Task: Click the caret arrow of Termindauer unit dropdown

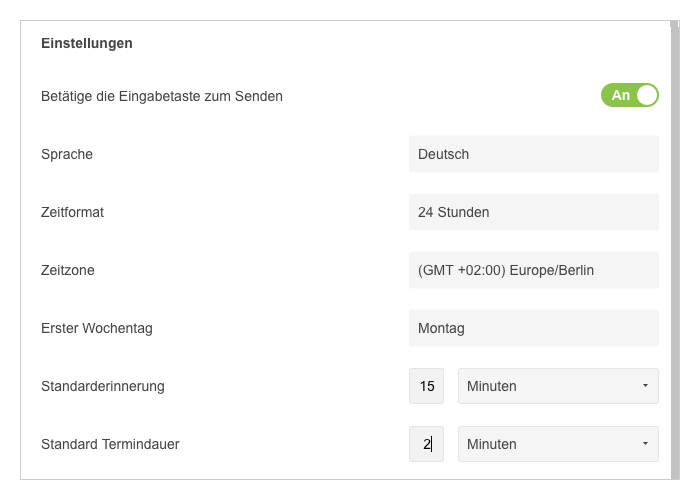Action: tap(645, 443)
